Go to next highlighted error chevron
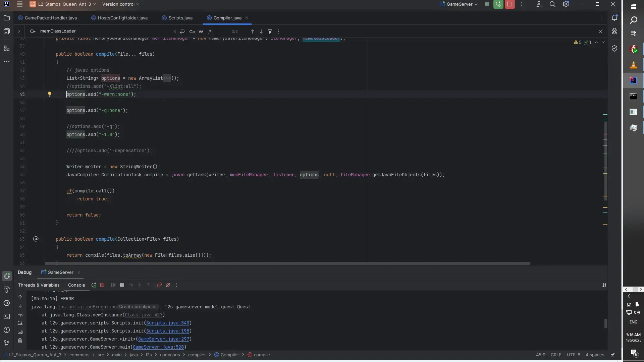This screenshot has width=644, height=362. [603, 43]
